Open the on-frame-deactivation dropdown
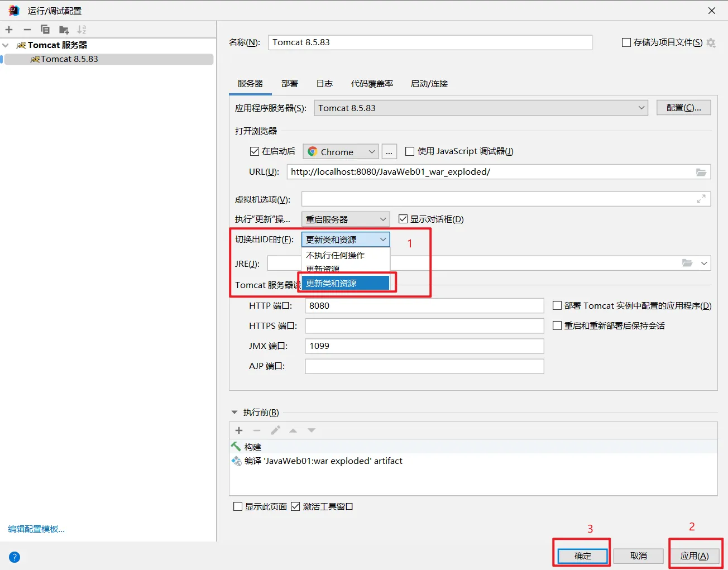This screenshot has width=728, height=570. pos(346,240)
